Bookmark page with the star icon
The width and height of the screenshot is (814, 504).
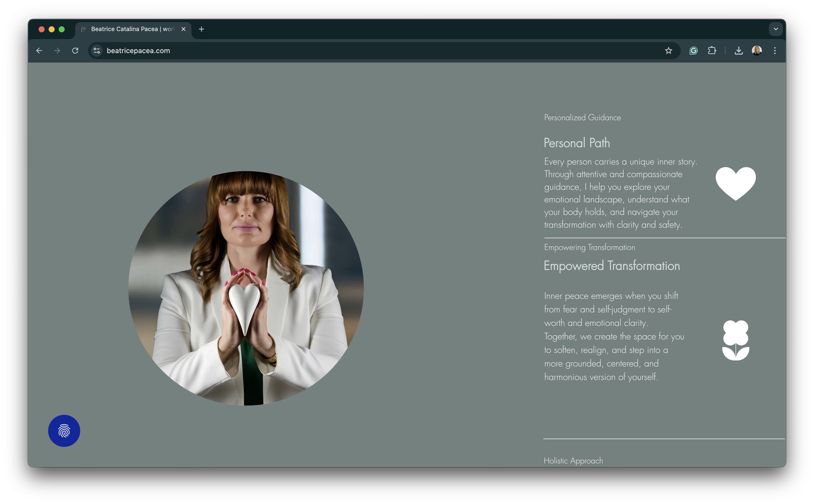tap(668, 51)
